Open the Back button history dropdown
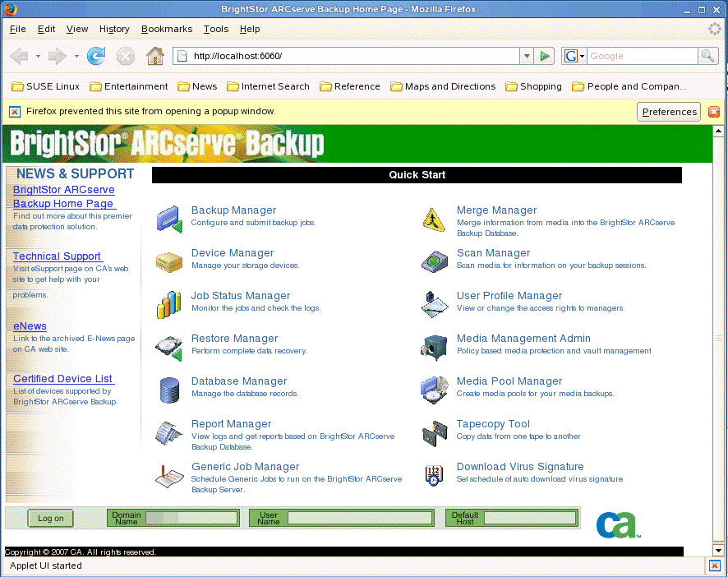 38,56
